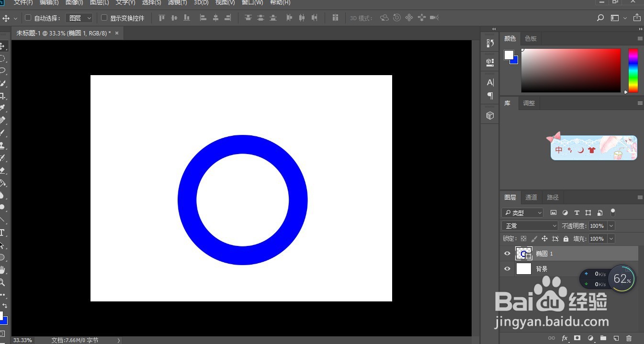
Task: Filter layers by type layer icon
Action: point(576,212)
